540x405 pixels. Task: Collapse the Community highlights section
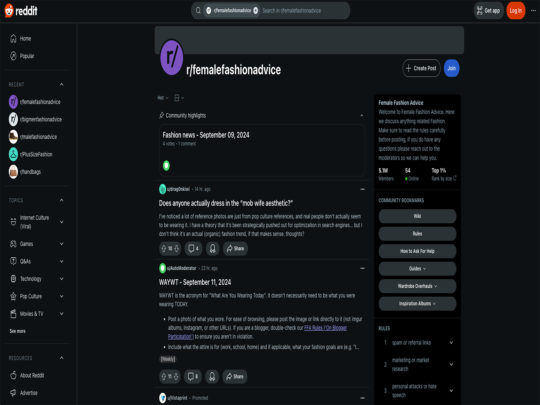click(362, 116)
